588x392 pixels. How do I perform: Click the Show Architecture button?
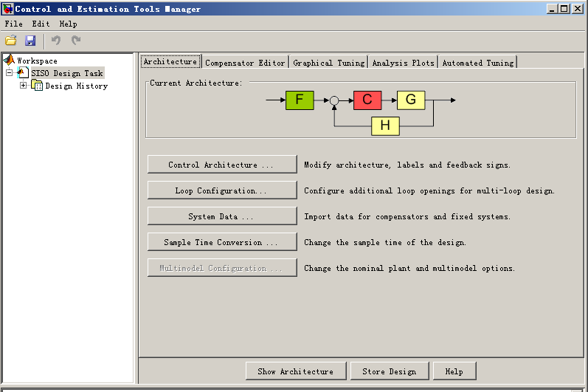click(296, 371)
